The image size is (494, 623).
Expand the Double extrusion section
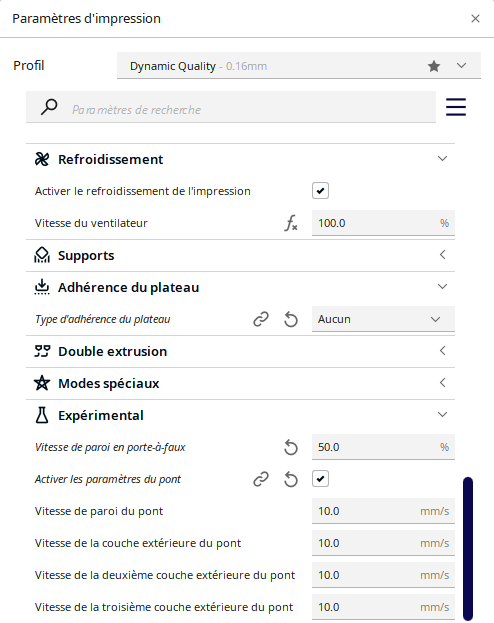(x=240, y=351)
